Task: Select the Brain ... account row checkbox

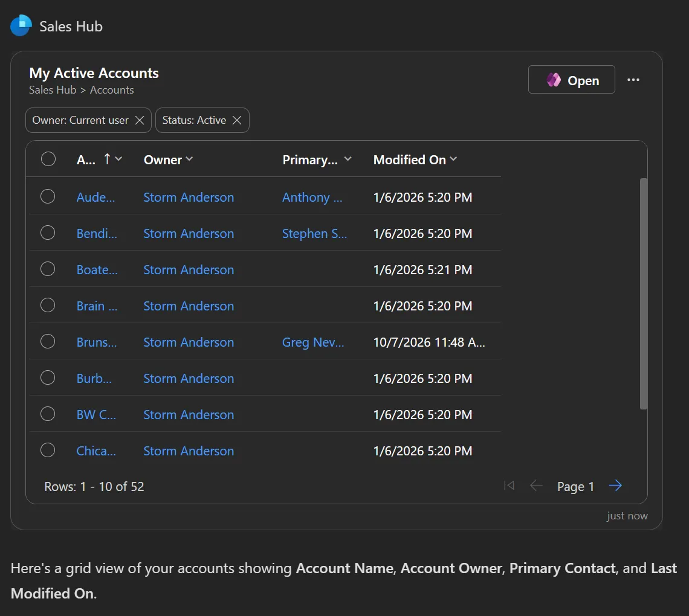Action: pyautogui.click(x=48, y=305)
